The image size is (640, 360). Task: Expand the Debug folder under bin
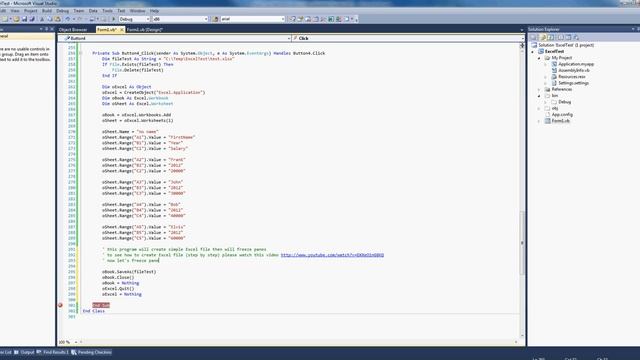click(x=545, y=102)
